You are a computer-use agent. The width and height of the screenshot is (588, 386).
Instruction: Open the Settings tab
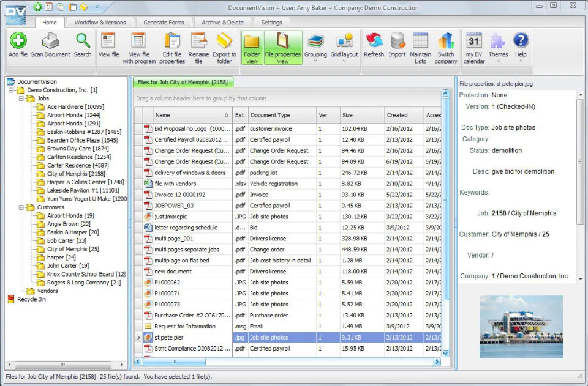[x=271, y=23]
